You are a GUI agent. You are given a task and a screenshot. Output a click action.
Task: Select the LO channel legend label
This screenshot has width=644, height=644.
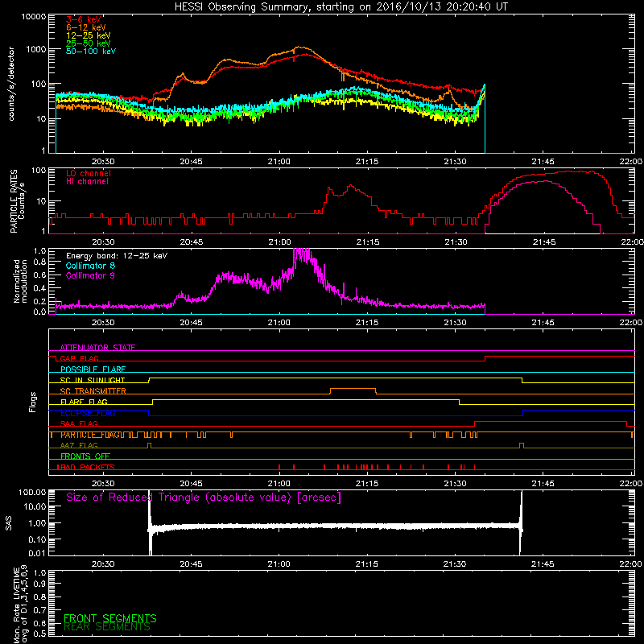(89, 173)
